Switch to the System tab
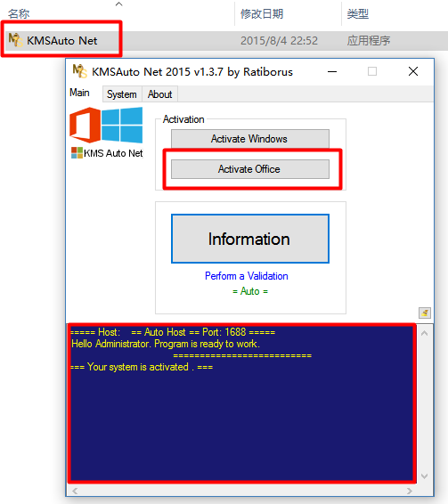Image resolution: width=448 pixels, height=504 pixels. [x=122, y=94]
